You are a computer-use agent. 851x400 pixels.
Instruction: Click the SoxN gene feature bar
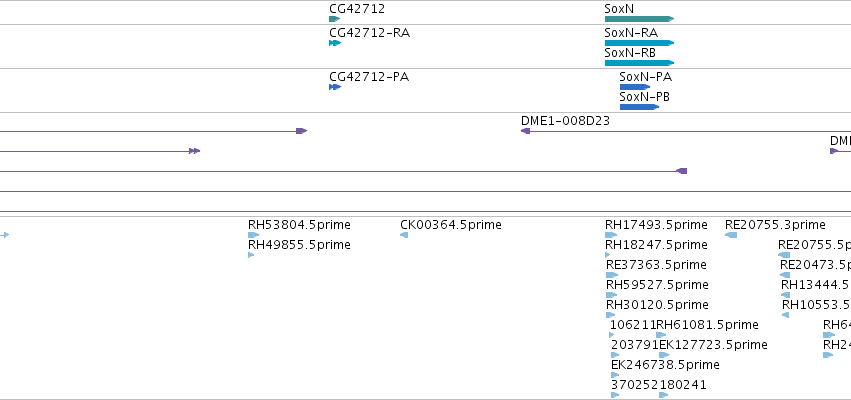click(639, 19)
